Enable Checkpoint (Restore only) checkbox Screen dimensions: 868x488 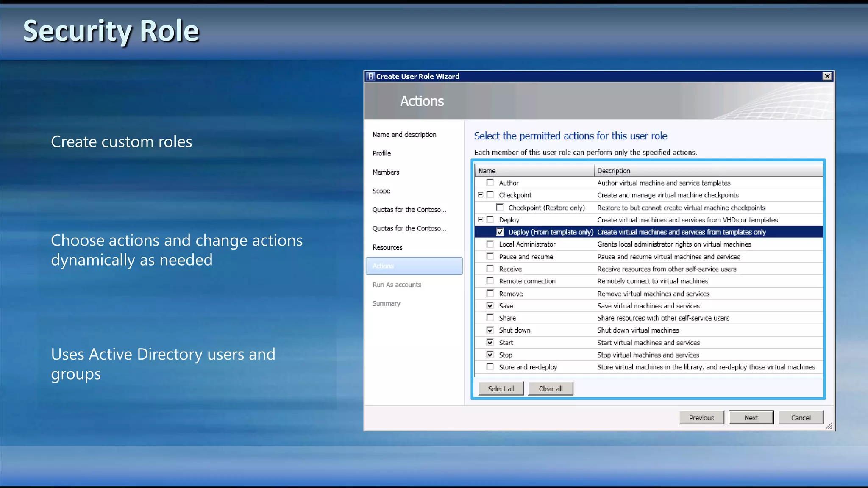(500, 207)
